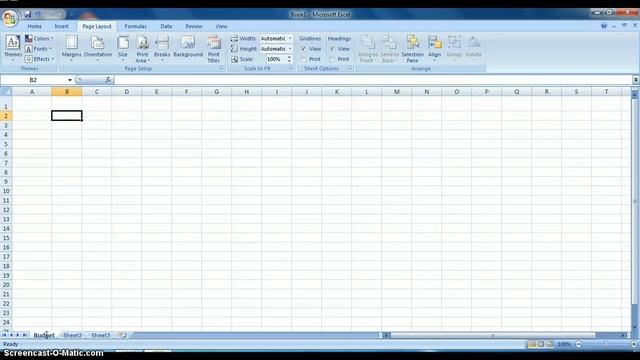The image size is (640, 360).
Task: Switch to Sheet2 tab
Action: pyautogui.click(x=72, y=335)
